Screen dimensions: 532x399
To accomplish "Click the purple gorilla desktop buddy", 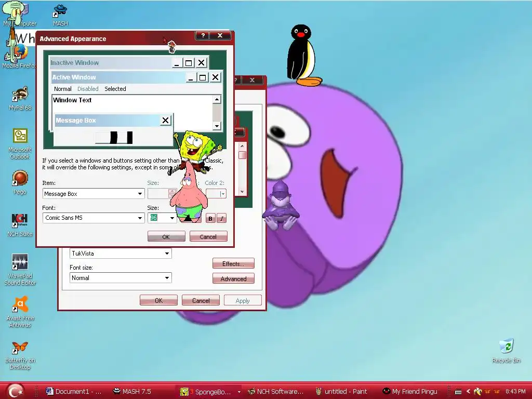I will pyautogui.click(x=281, y=205).
